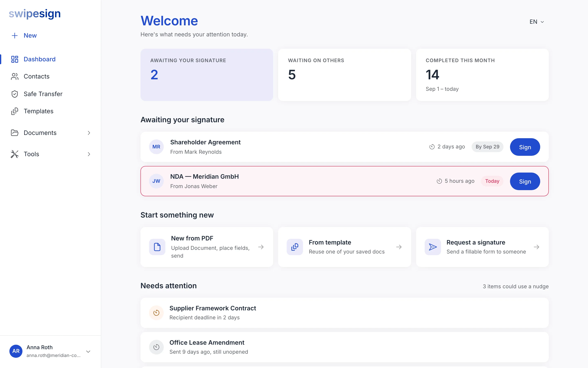The width and height of the screenshot is (588, 368).
Task: Click '3 items could use a nudge'
Action: point(516,286)
